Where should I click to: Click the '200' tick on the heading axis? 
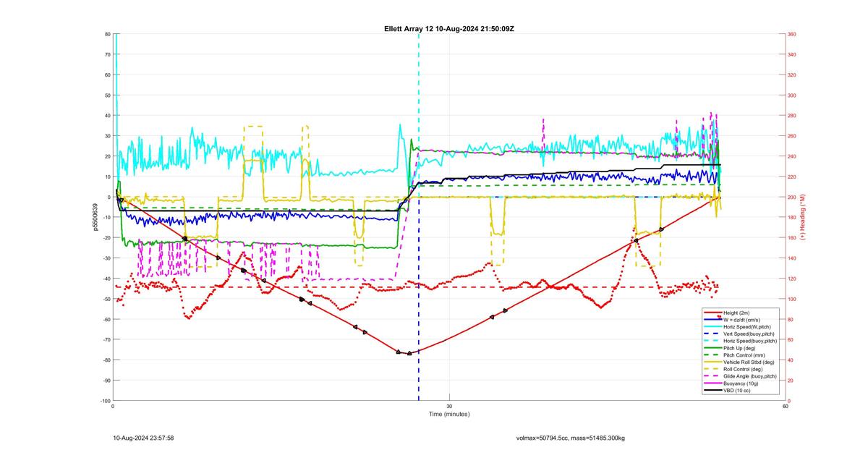tap(792, 198)
